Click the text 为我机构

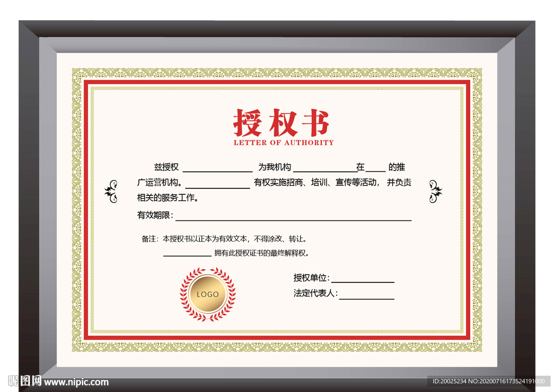pos(274,167)
